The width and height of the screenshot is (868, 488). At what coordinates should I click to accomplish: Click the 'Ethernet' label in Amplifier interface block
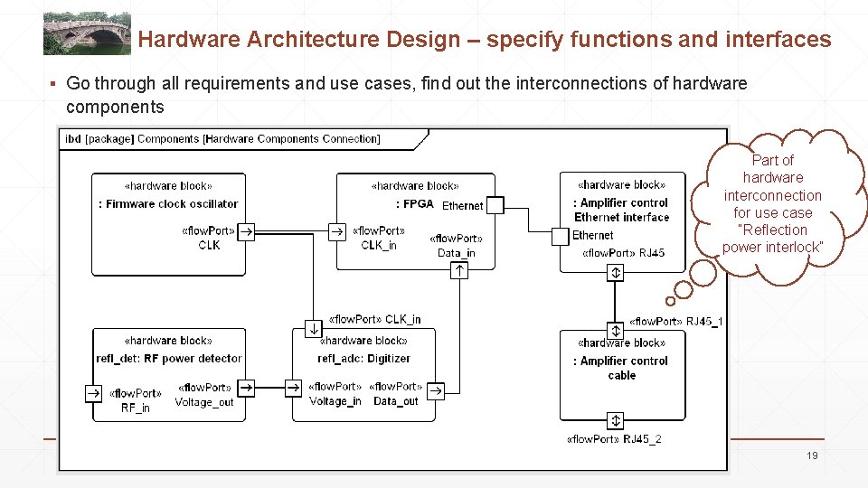(592, 235)
